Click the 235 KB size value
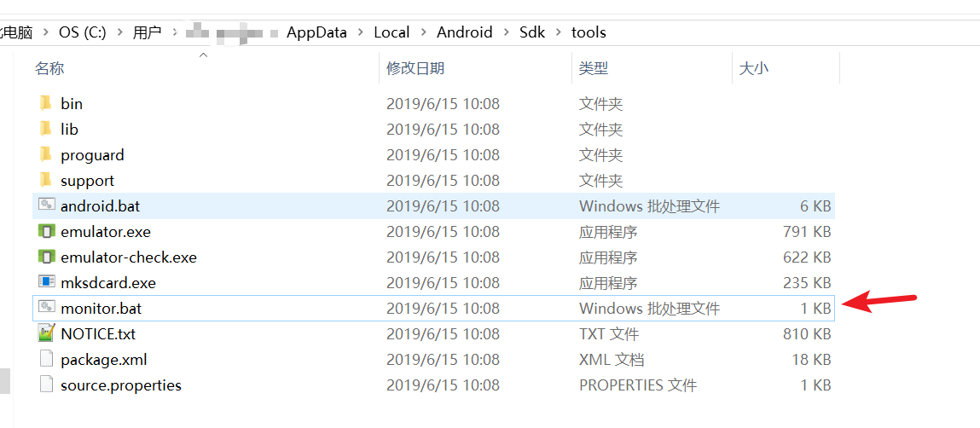The width and height of the screenshot is (980, 428). (807, 283)
